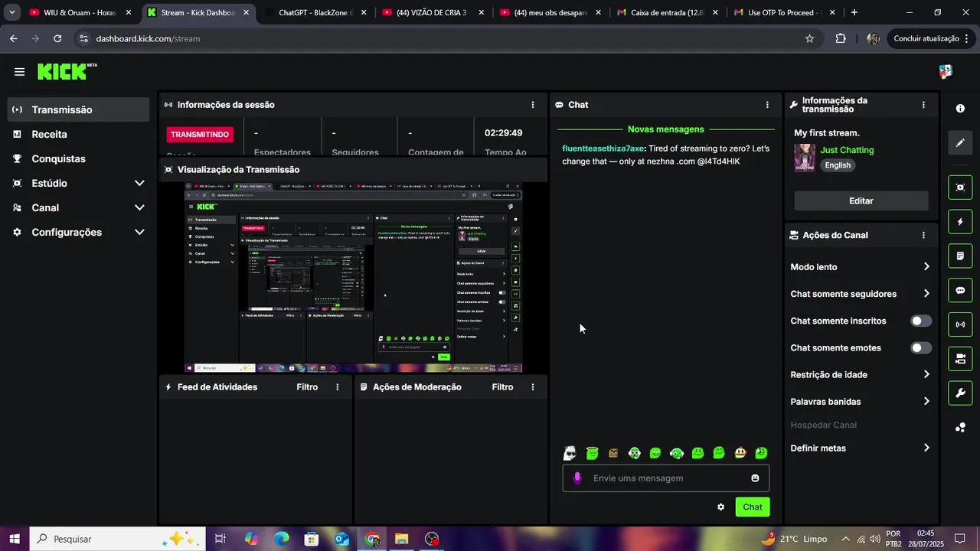Click the browser address bar URL
Screen dimensions: 980x551
click(x=148, y=39)
